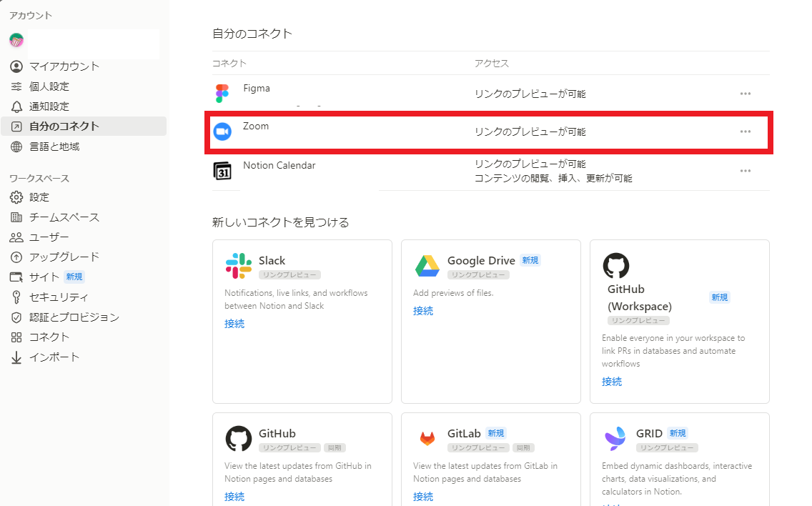Click the Notion Calendar icon

click(x=222, y=171)
